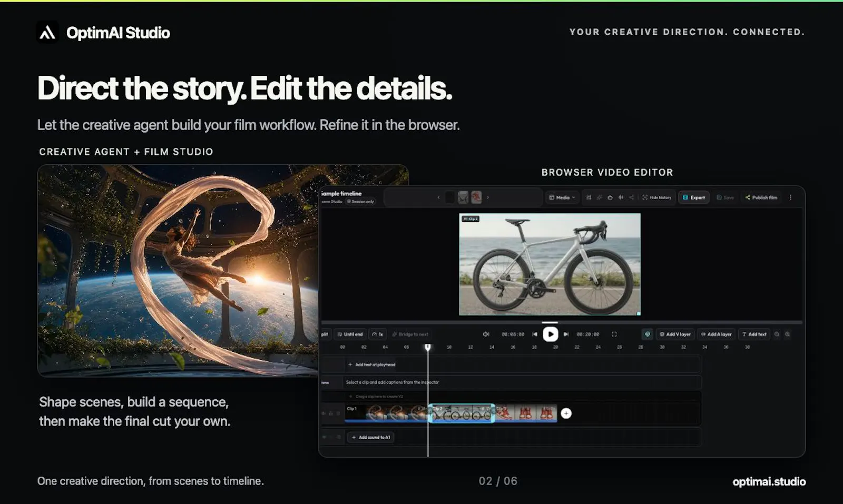Click the Add text button

[754, 334]
